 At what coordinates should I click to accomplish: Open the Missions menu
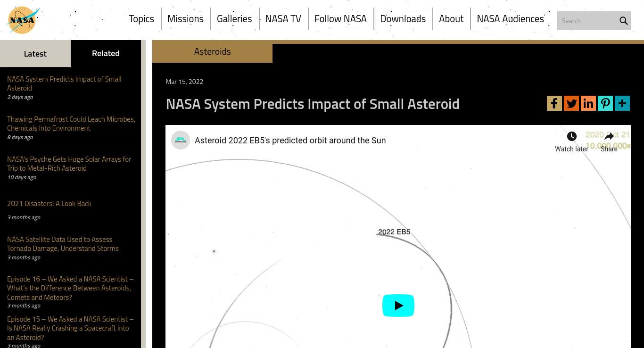pos(185,19)
